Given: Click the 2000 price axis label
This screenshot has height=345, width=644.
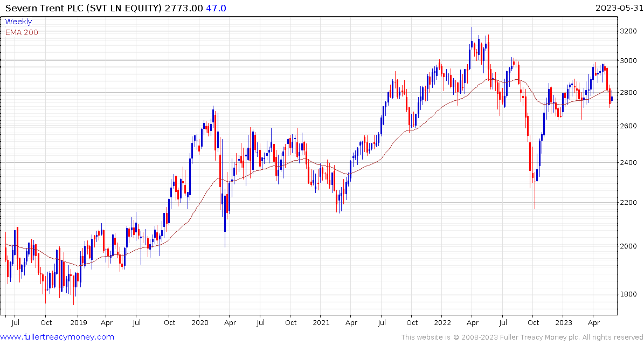Looking at the screenshot, I should point(628,246).
